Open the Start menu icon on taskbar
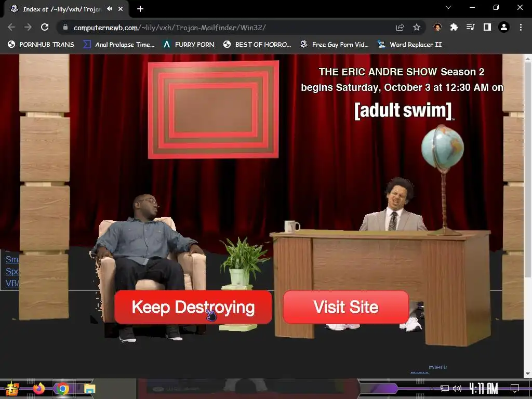The width and height of the screenshot is (532, 399). [12, 389]
